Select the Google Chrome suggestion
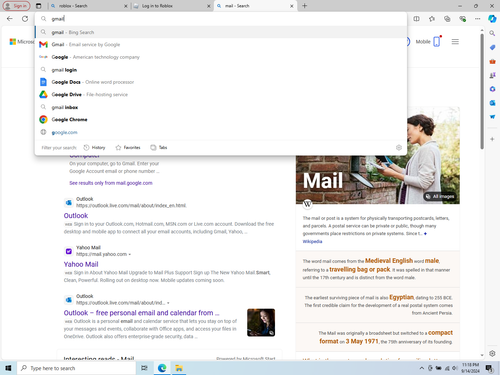The image size is (500, 375). 221,119
